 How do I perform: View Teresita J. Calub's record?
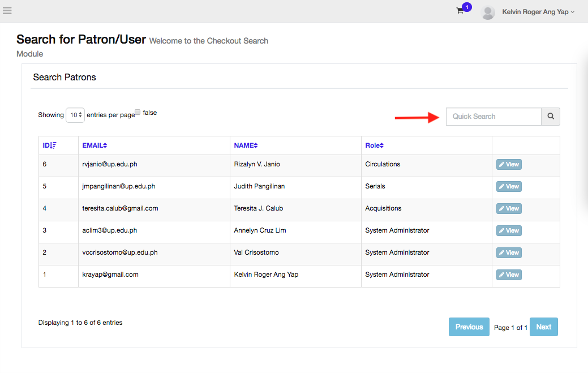click(509, 208)
